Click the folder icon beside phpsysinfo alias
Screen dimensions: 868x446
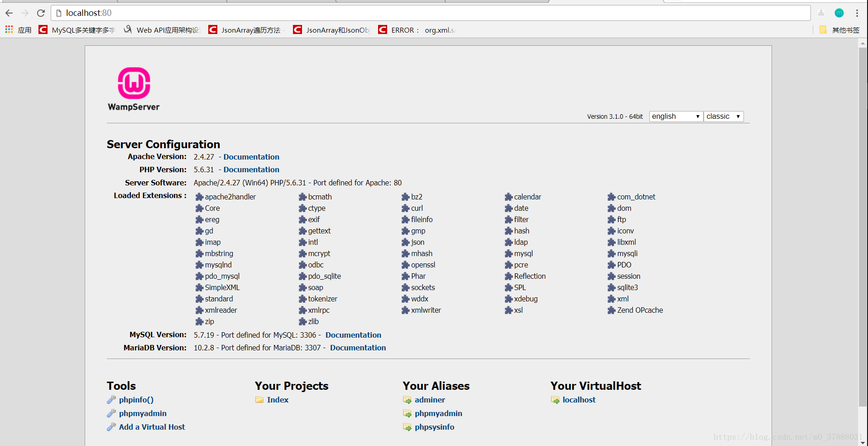tap(407, 427)
